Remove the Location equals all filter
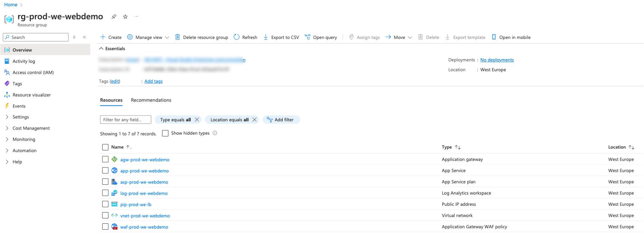 (255, 120)
